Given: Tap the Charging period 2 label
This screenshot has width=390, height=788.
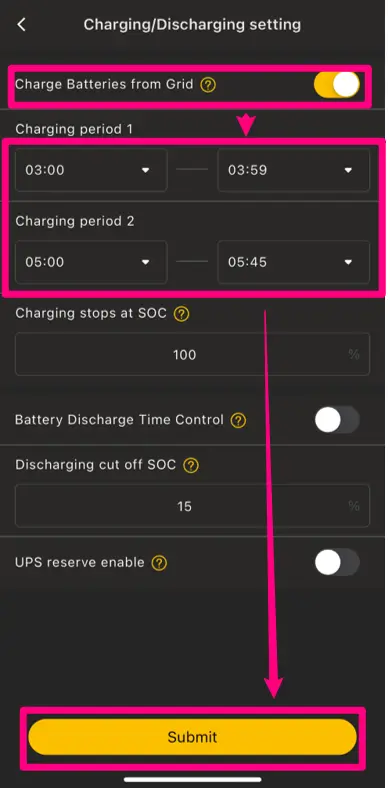Looking at the screenshot, I should pyautogui.click(x=75, y=222).
